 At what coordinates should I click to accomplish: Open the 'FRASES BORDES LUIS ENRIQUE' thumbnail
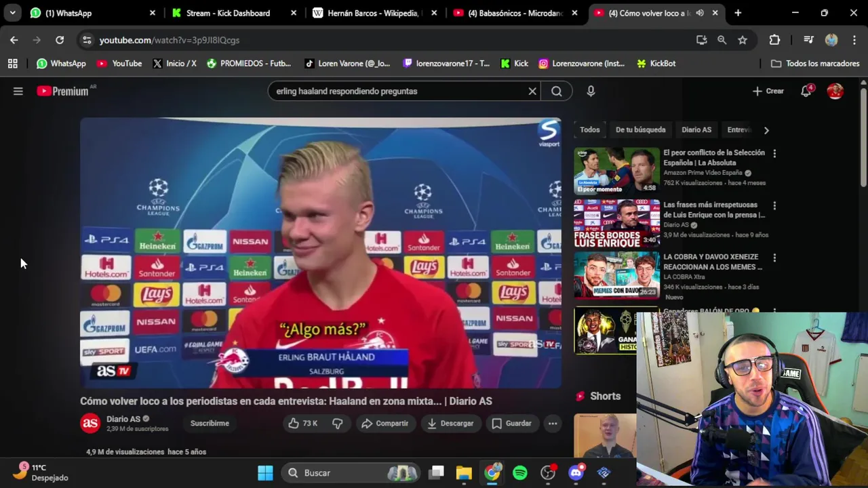[616, 223]
